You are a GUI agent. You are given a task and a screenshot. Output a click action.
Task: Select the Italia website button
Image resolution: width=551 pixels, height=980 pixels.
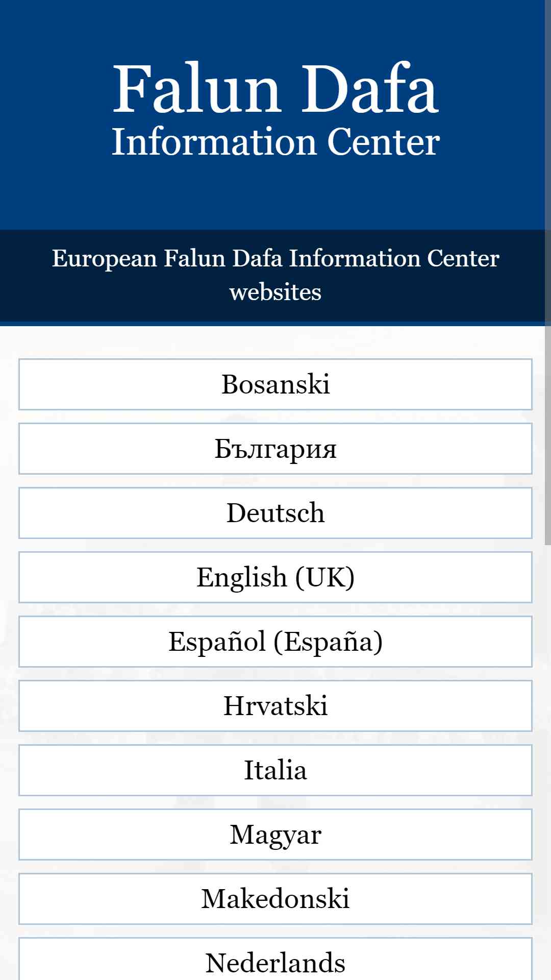(x=275, y=770)
